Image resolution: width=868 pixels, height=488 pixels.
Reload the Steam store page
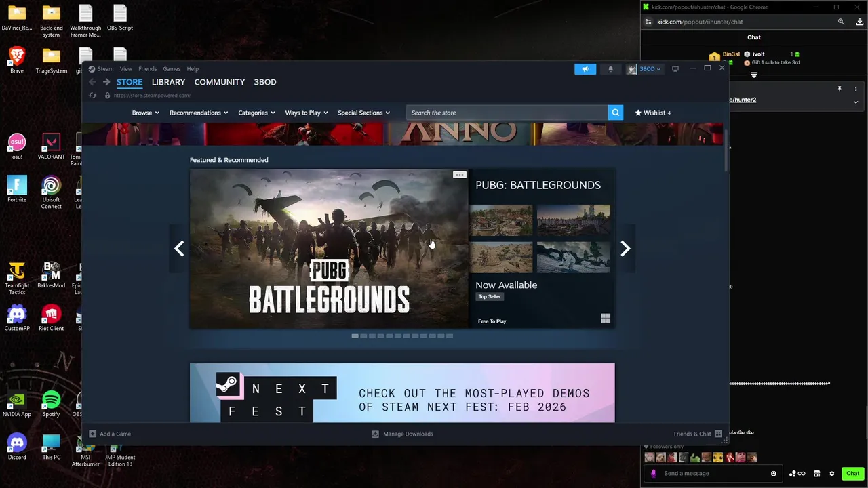(x=93, y=96)
